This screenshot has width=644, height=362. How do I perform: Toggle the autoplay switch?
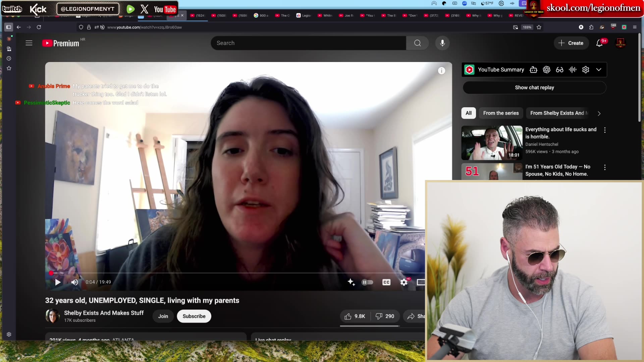pyautogui.click(x=367, y=282)
